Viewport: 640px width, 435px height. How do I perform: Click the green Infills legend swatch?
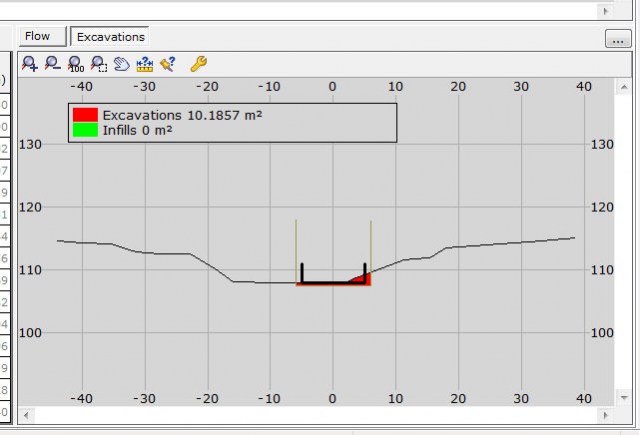(x=85, y=130)
